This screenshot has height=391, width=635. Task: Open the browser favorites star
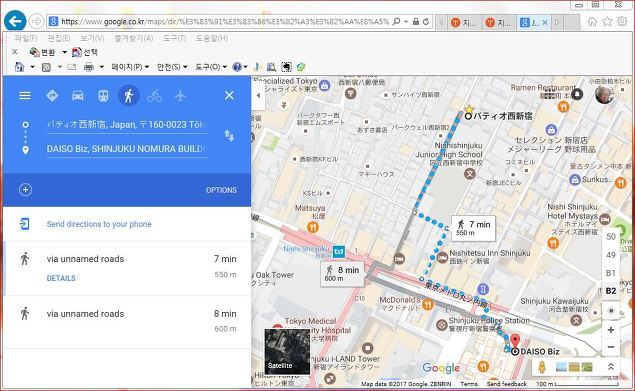pyautogui.click(x=607, y=21)
